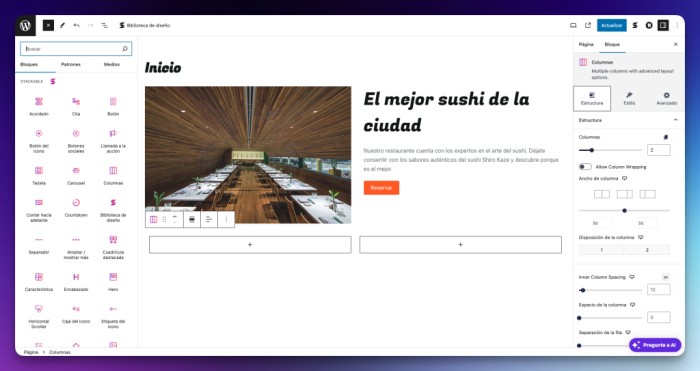700x371 pixels.
Task: Insert the Columnas block from inserter
Action: click(x=113, y=175)
